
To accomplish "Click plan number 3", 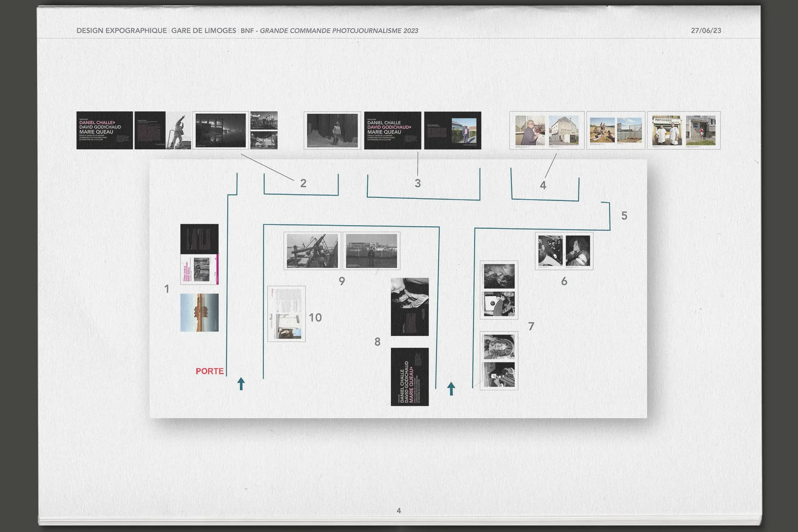I will [x=418, y=183].
